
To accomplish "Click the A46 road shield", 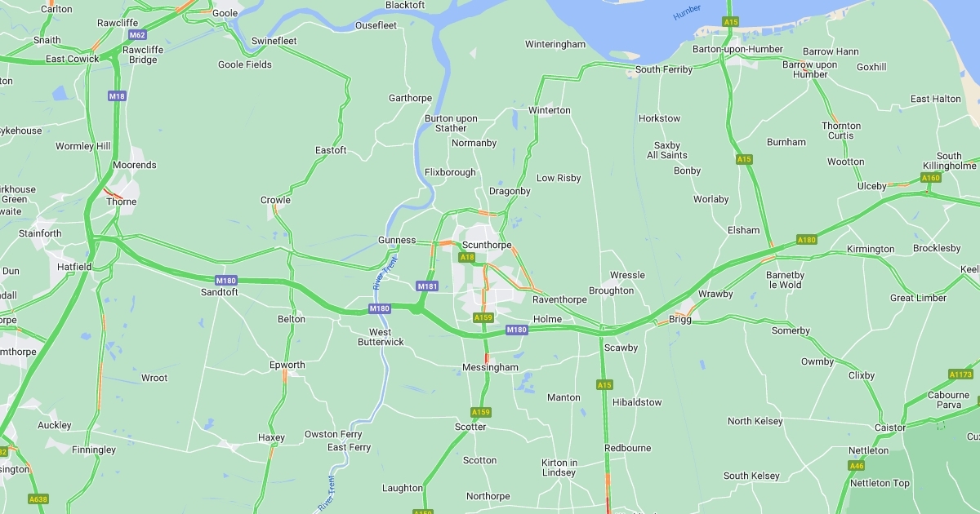I will tap(856, 466).
